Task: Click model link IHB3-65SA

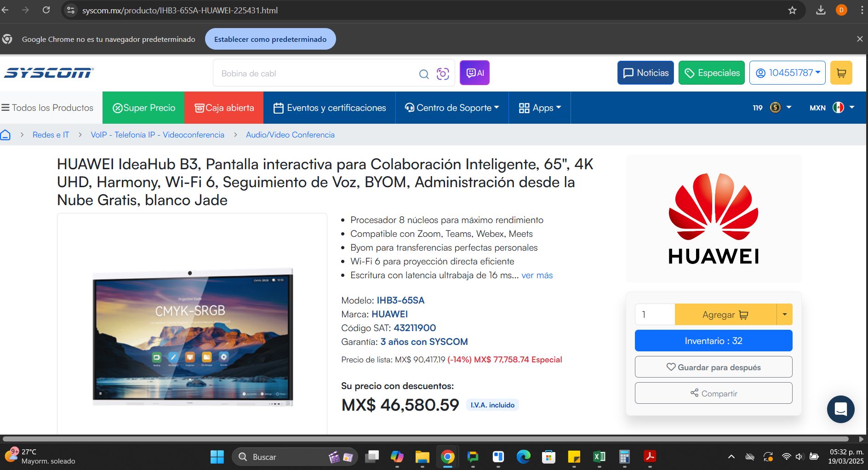Action: (400, 300)
